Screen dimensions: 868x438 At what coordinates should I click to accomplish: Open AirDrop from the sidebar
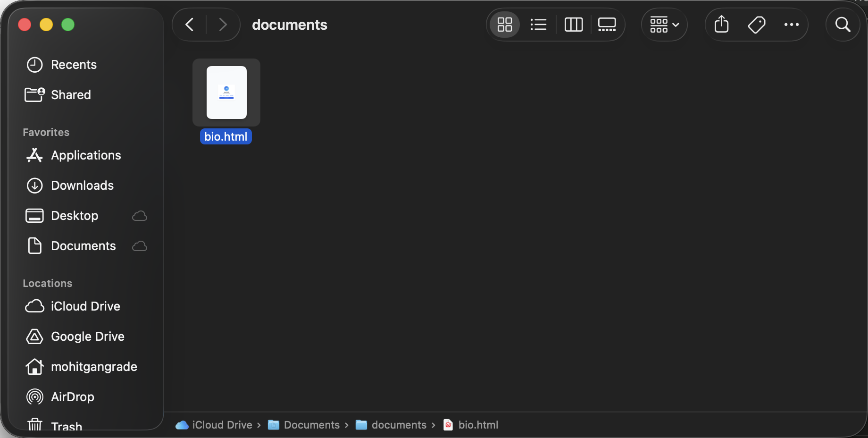tap(72, 397)
